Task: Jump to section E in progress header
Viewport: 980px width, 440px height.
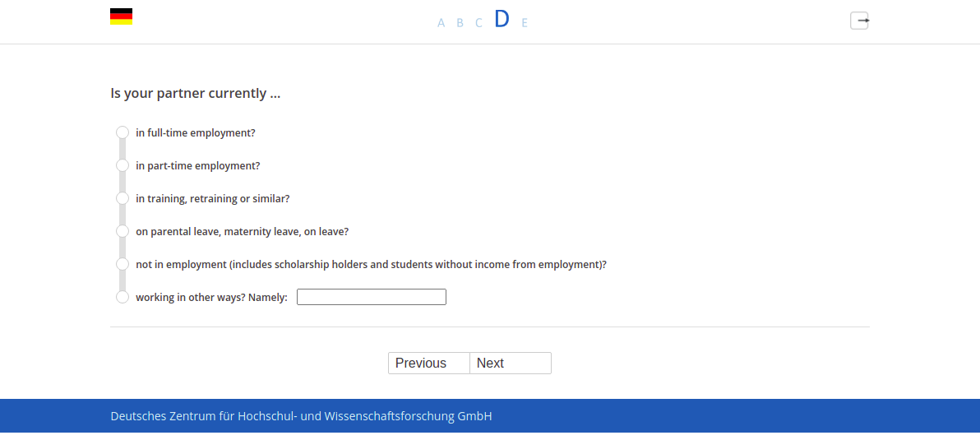Action: [525, 23]
